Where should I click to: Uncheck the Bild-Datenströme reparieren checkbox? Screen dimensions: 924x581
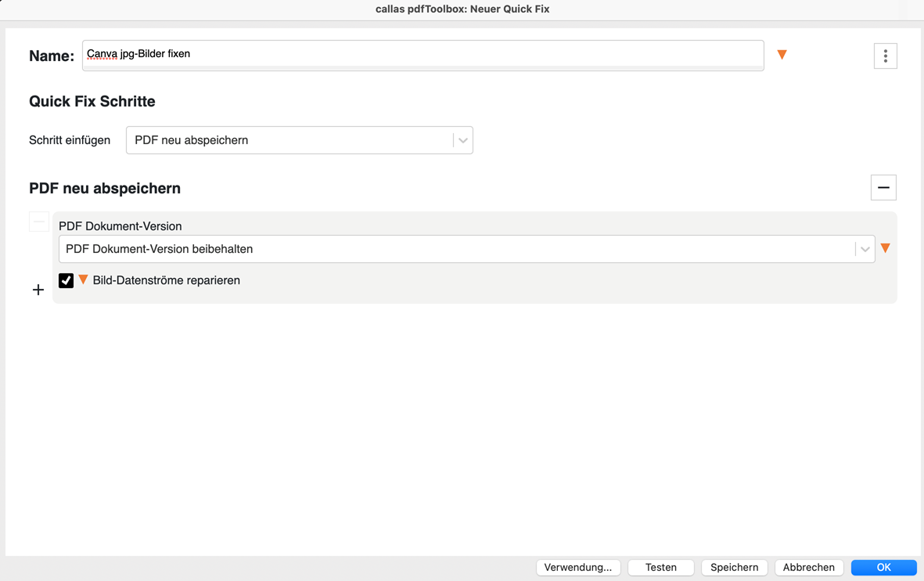(67, 280)
